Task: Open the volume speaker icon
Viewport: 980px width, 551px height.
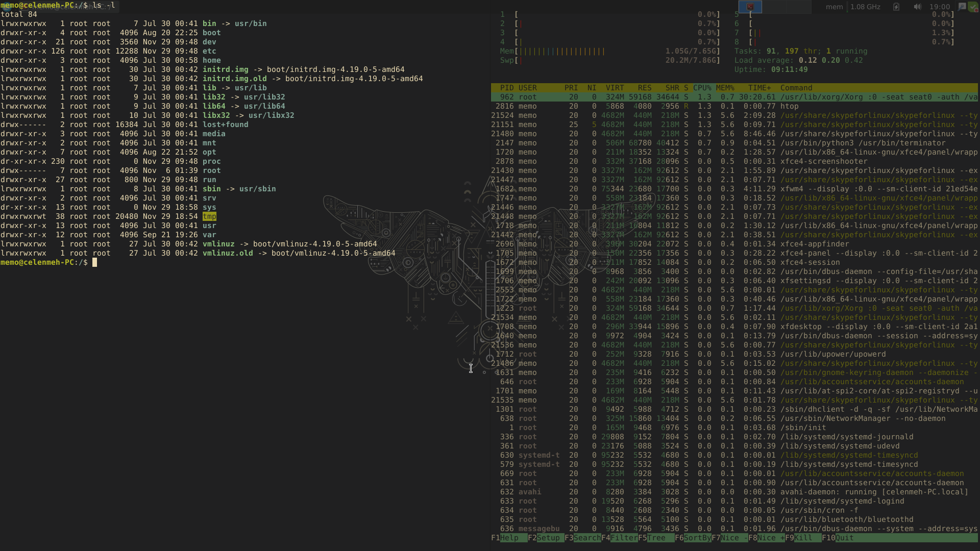Action: point(917,7)
